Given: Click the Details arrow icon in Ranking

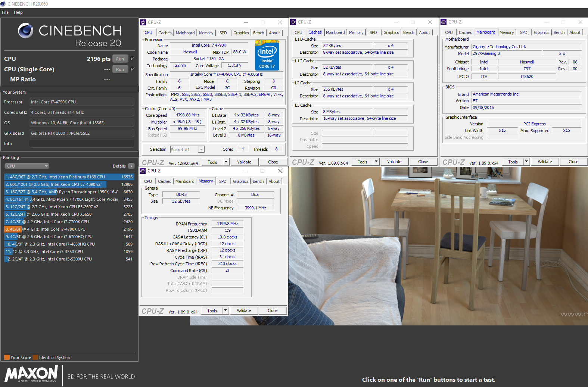Looking at the screenshot, I should pyautogui.click(x=131, y=166).
